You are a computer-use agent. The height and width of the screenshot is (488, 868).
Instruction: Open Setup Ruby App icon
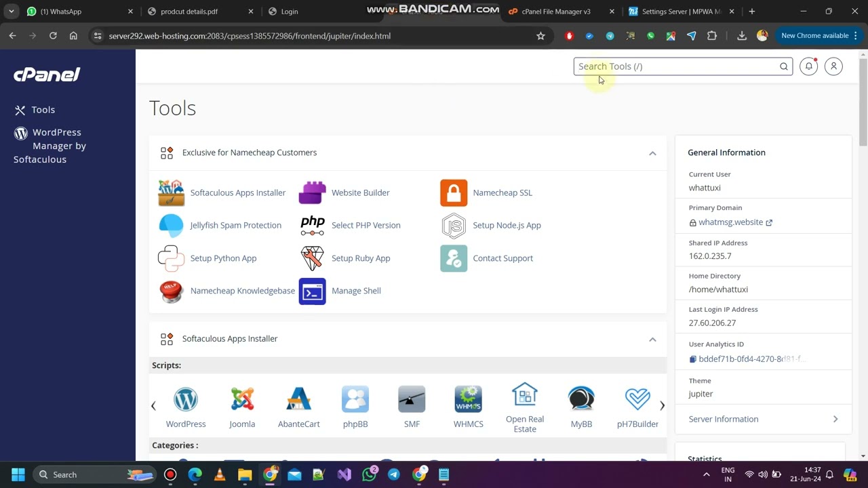(312, 258)
